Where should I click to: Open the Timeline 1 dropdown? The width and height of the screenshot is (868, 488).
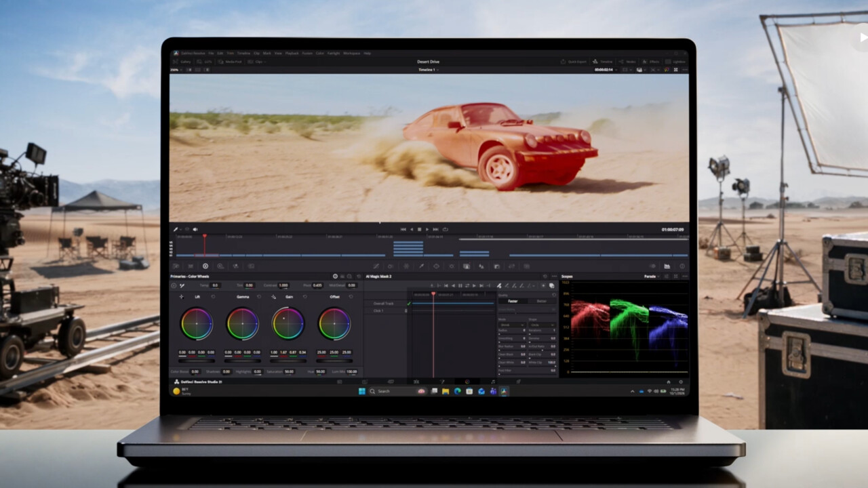(x=428, y=70)
